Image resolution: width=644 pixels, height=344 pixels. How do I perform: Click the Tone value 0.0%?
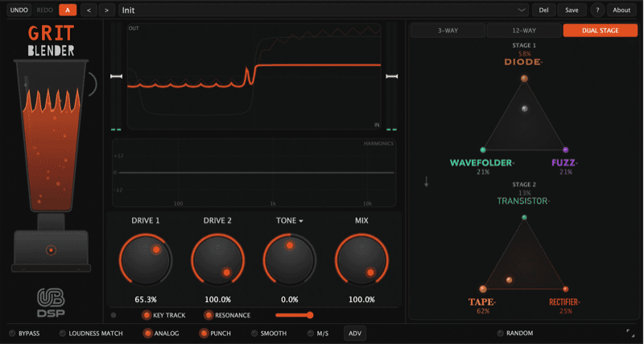[x=290, y=300]
